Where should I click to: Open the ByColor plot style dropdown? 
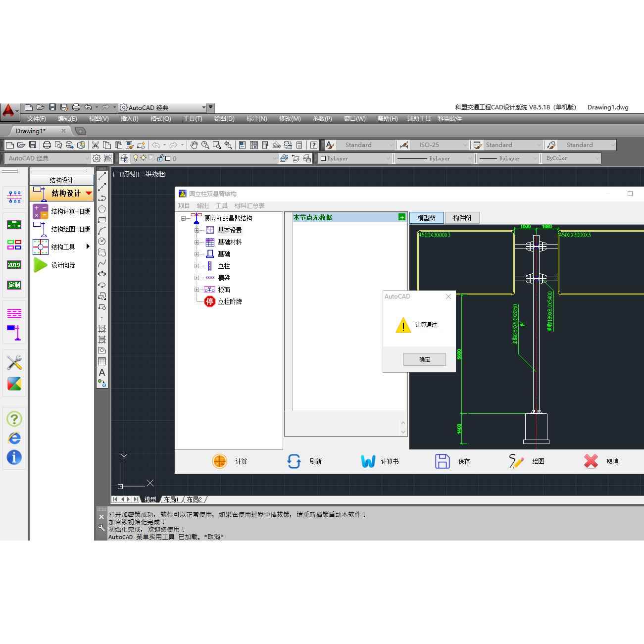(597, 158)
